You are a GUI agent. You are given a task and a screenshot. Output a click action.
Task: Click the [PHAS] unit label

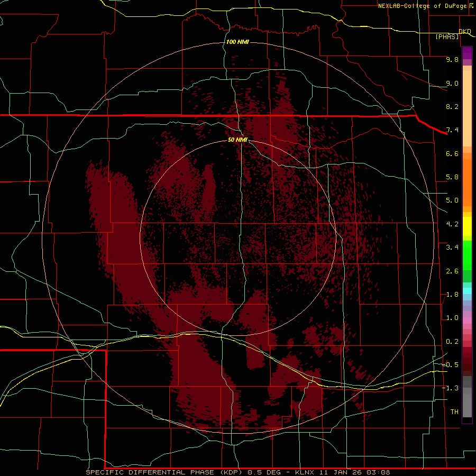pos(447,36)
